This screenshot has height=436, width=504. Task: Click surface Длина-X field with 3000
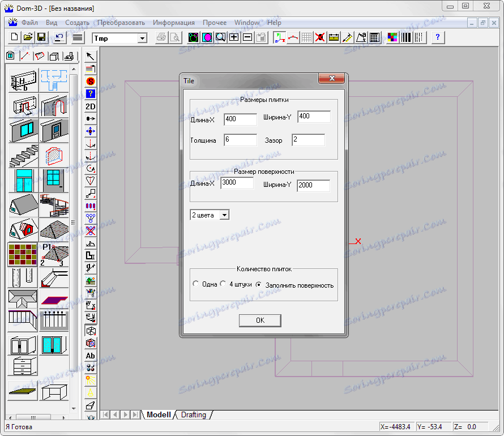237,183
